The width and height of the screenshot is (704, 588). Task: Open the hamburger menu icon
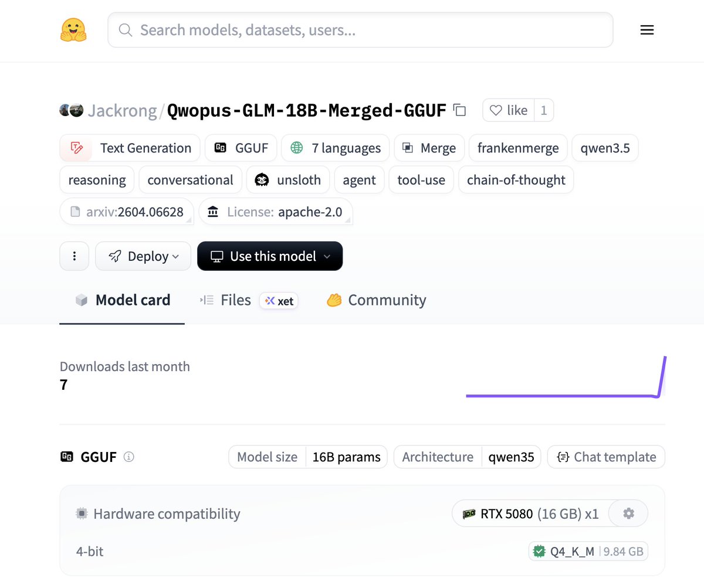pos(647,30)
